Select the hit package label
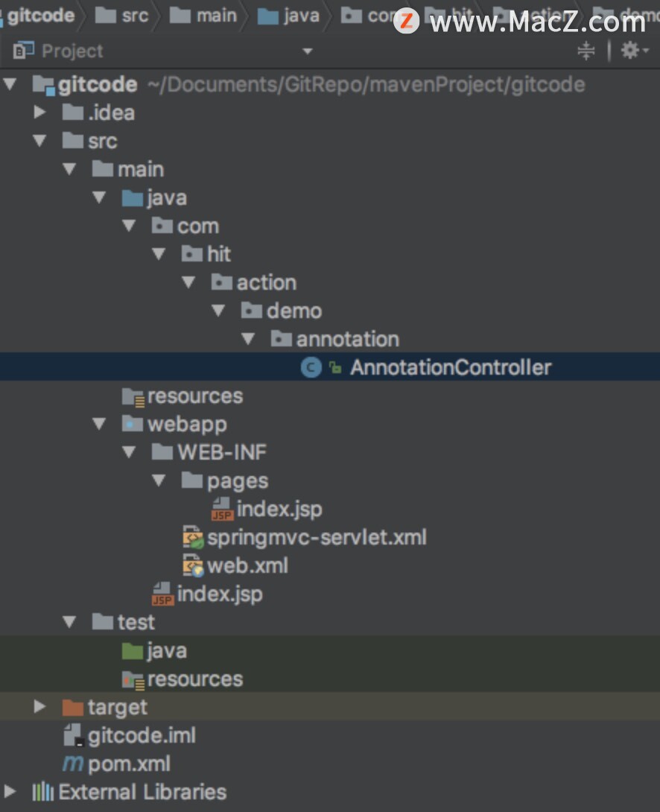This screenshot has width=660, height=812. [219, 254]
